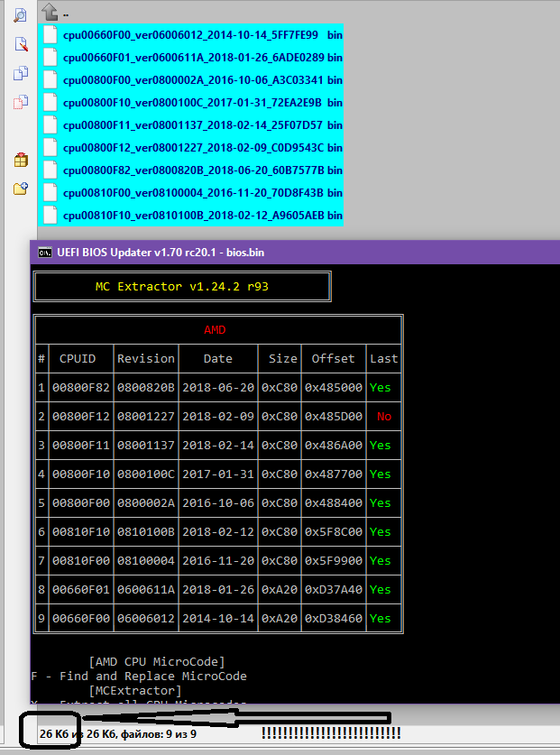Image resolution: width=560 pixels, height=755 pixels.
Task: Click date cell 2014-10-14
Action: pyautogui.click(x=218, y=619)
